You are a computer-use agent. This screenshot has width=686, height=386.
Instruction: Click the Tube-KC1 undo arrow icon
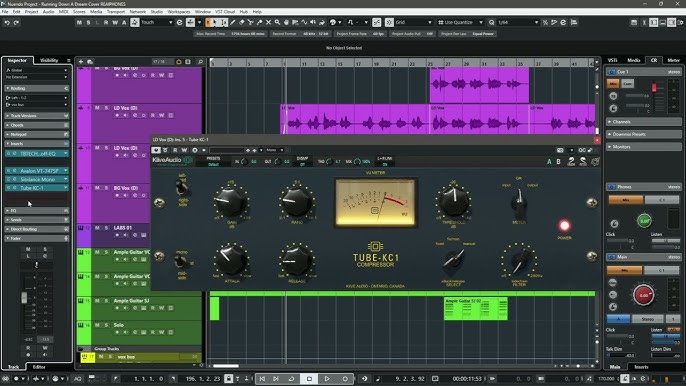[x=571, y=161]
